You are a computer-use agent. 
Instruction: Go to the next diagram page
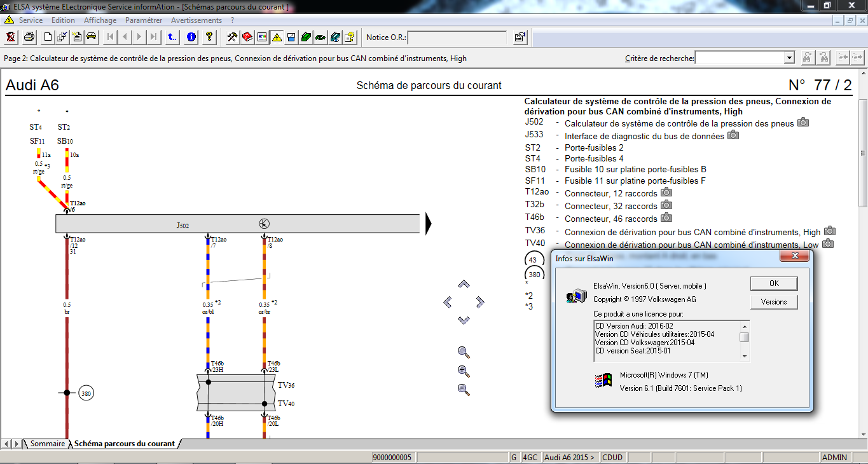point(139,37)
